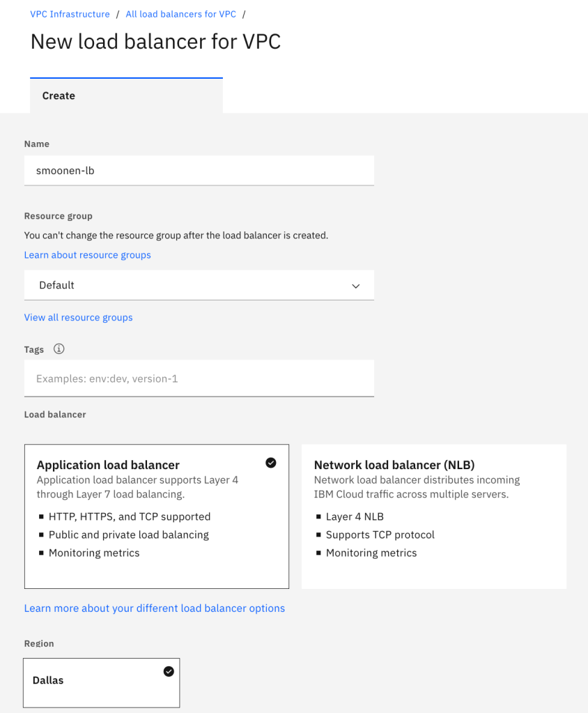Open Learn more about load balancer options link
The height and width of the screenshot is (713, 588).
[x=154, y=608]
